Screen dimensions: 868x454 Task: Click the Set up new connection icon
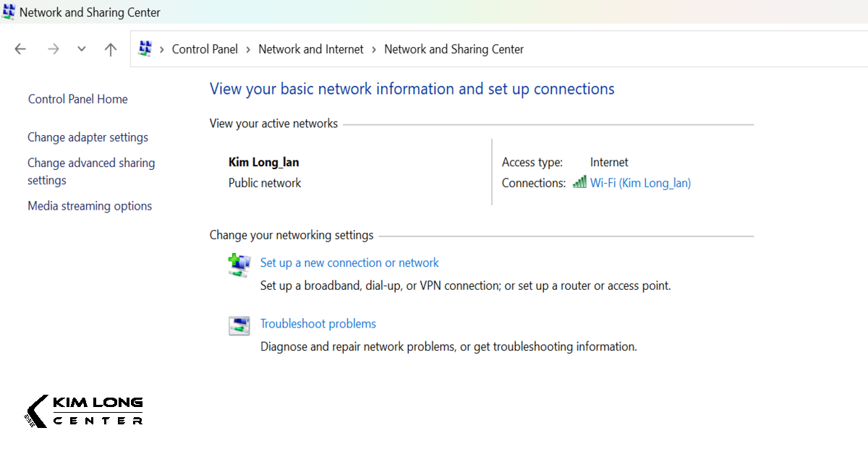coord(239,265)
